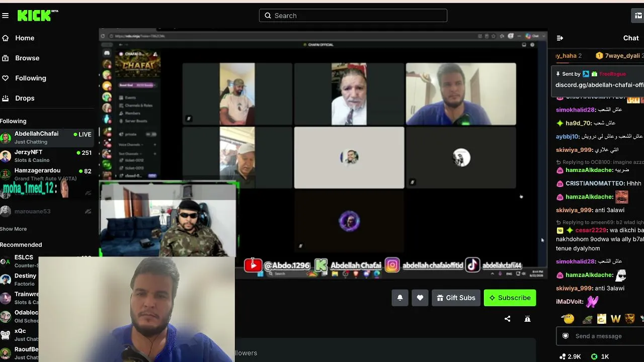Open FreeRogue's profile from pinned message
644x362 pixels.
point(612,74)
